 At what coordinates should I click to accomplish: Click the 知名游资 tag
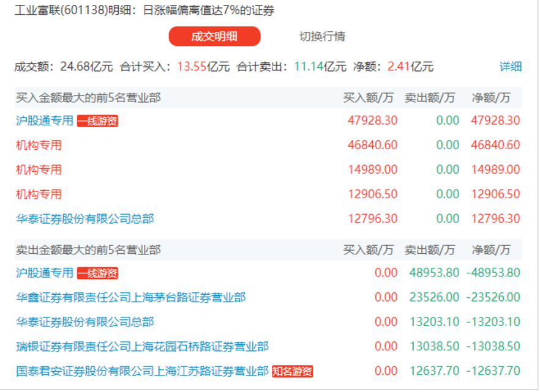pos(293,371)
